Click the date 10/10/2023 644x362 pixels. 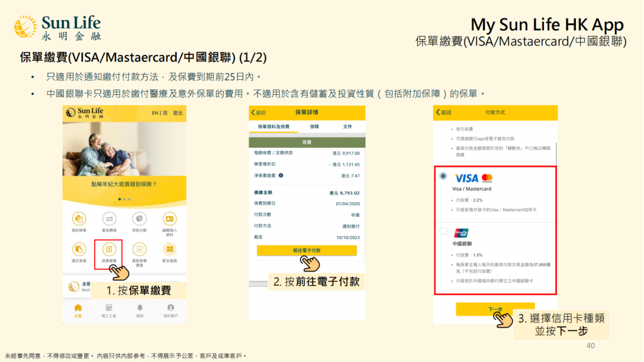point(348,237)
